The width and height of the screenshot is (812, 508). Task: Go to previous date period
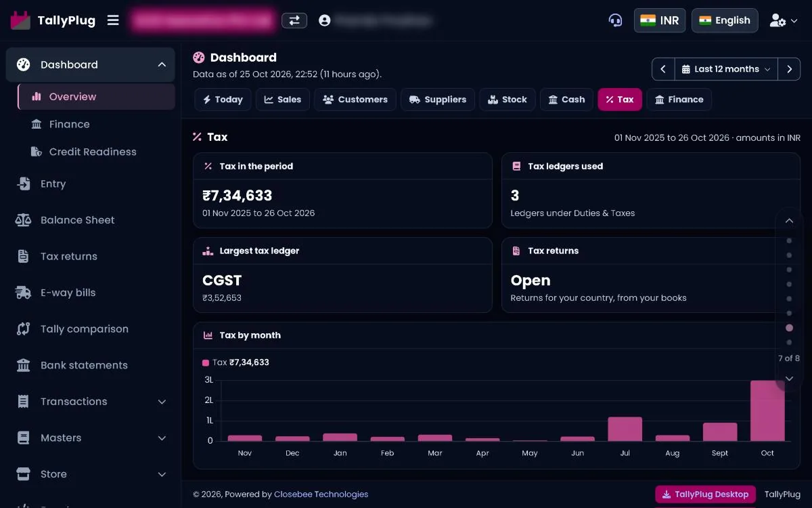click(663, 69)
